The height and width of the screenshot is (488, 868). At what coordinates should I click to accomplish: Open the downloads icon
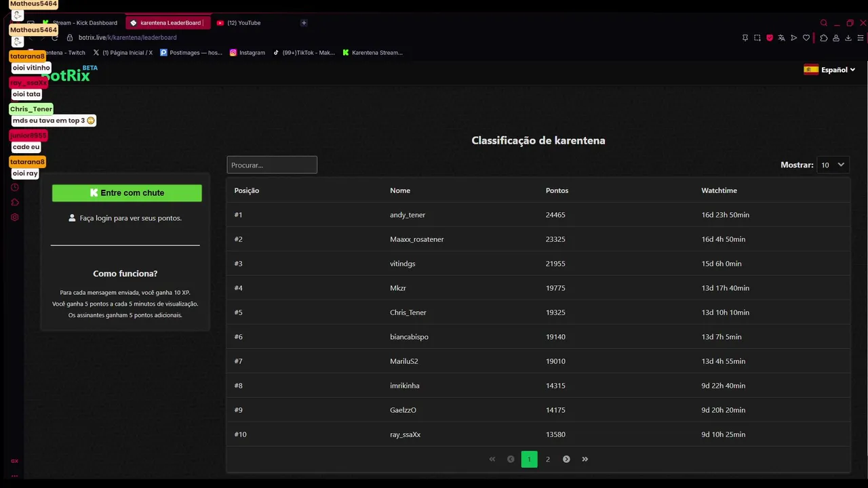[848, 38]
